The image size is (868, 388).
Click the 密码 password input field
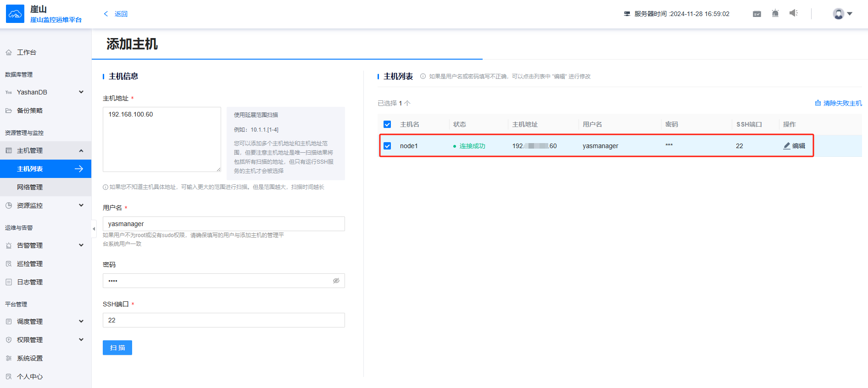pos(224,281)
